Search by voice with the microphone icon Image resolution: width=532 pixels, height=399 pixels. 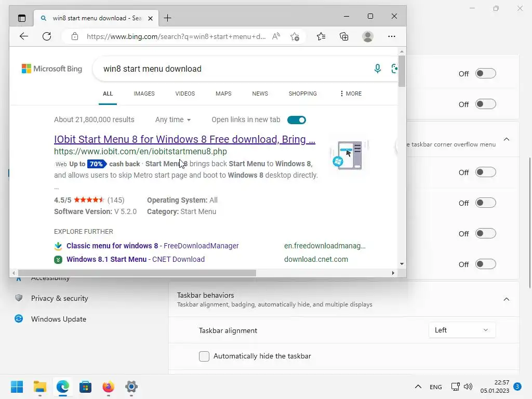tap(377, 69)
